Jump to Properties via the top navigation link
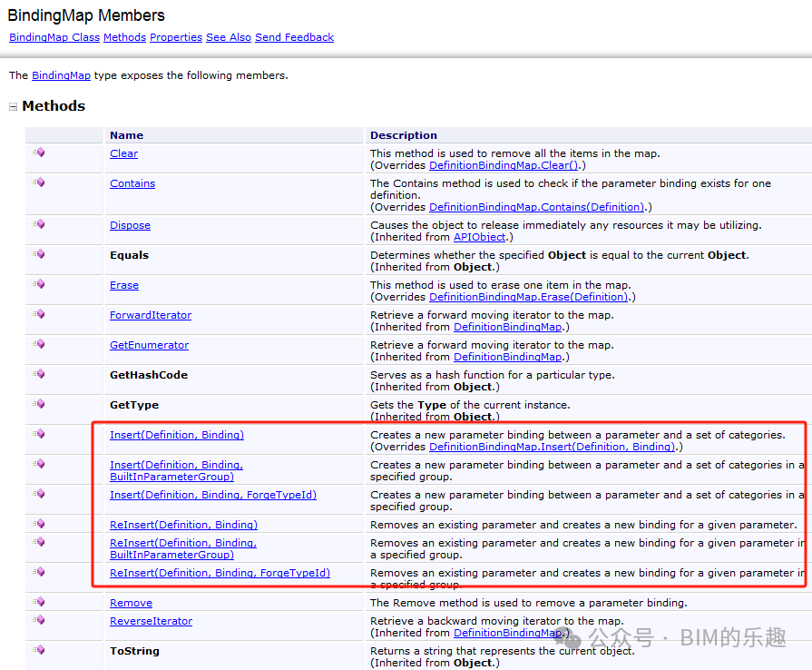Screen dimensions: 812x670 176,37
